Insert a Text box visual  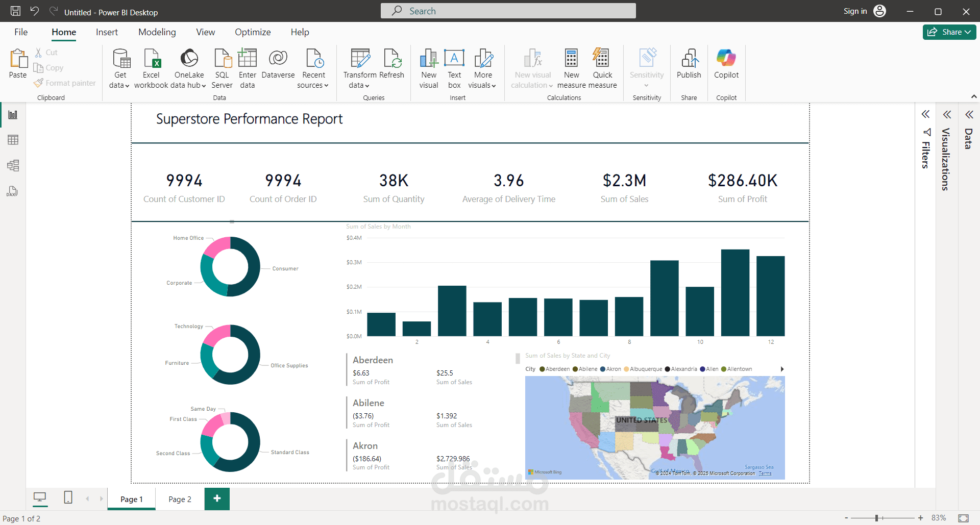454,67
